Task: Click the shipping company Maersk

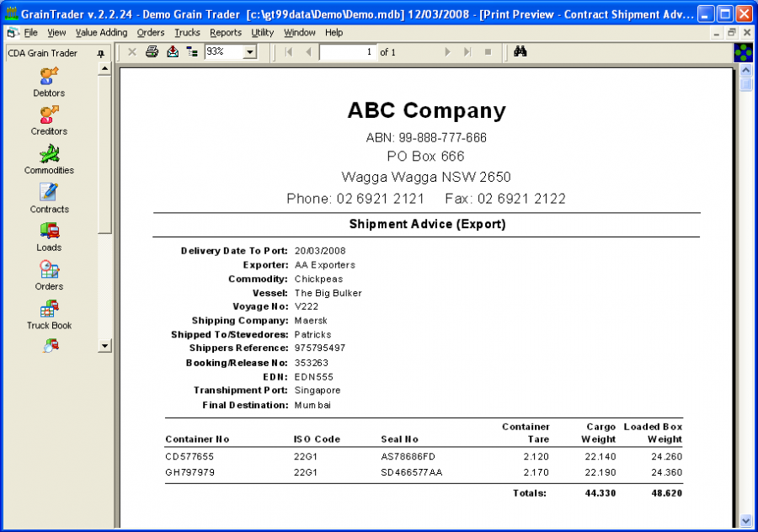Action: pyautogui.click(x=311, y=321)
